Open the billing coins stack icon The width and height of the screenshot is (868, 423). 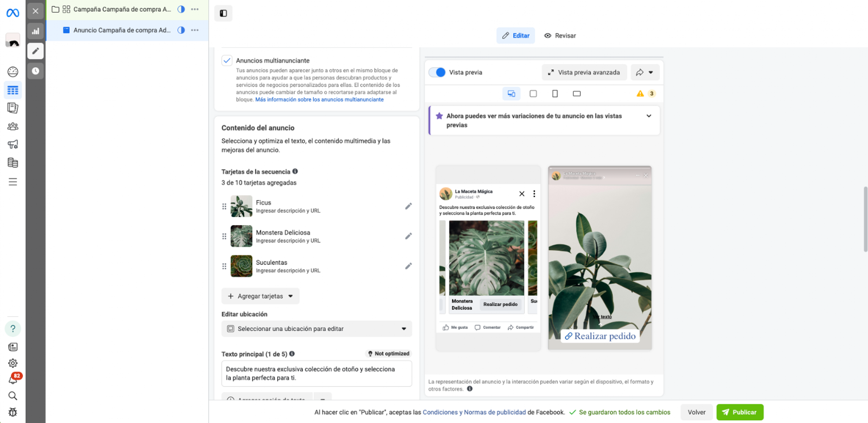click(x=13, y=163)
